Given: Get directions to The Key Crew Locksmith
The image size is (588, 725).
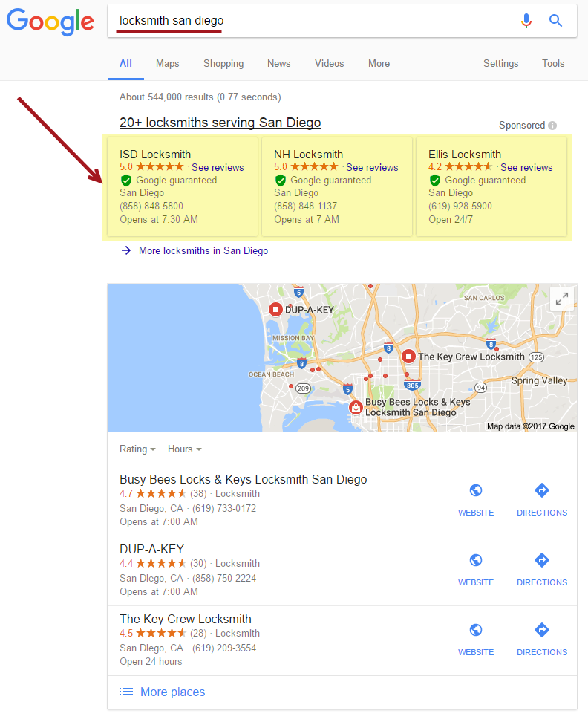Looking at the screenshot, I should (x=542, y=639).
